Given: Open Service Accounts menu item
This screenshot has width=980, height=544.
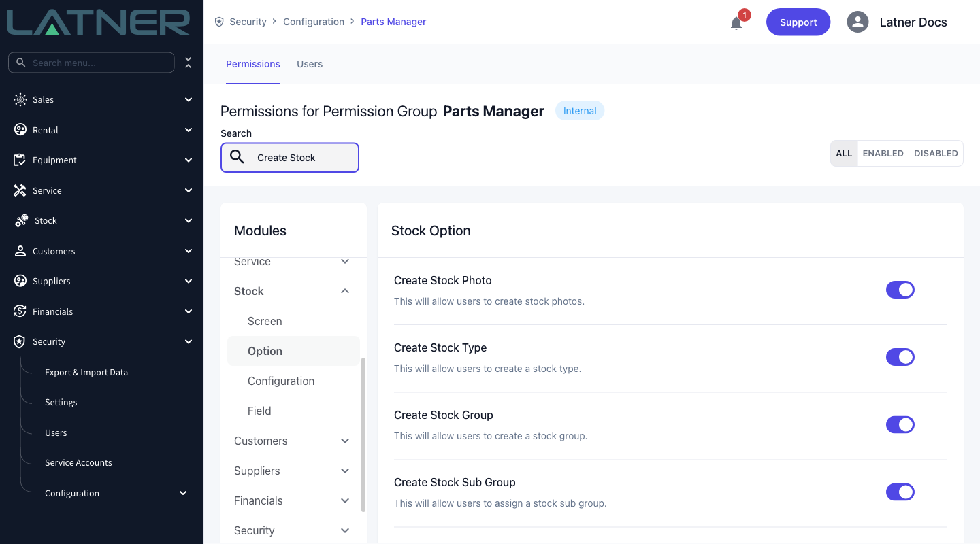Looking at the screenshot, I should tap(78, 462).
